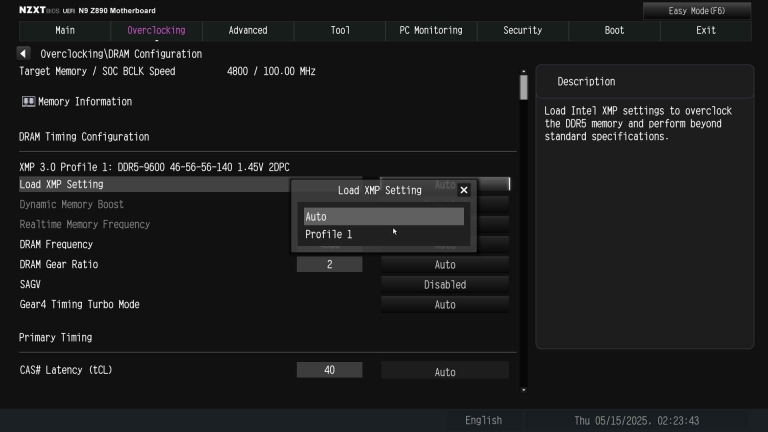Click the 4800 / 100.00 MHz value
This screenshot has width=768, height=432.
pyautogui.click(x=271, y=72)
